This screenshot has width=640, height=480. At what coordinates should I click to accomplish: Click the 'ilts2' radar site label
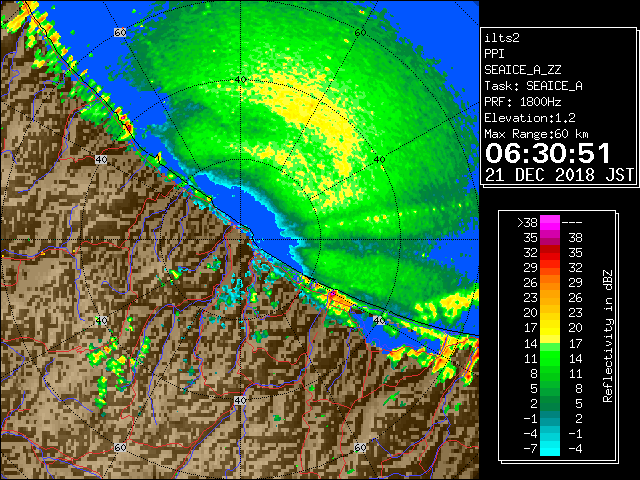pos(502,38)
